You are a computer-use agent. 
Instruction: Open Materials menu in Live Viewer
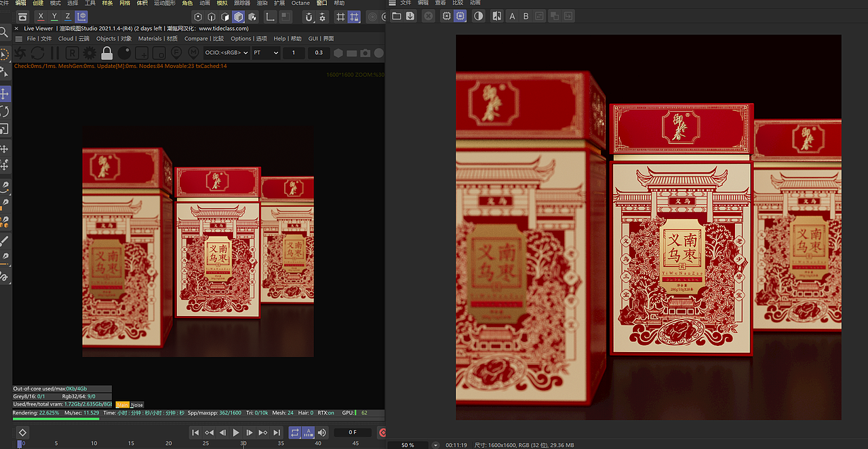tap(158, 39)
